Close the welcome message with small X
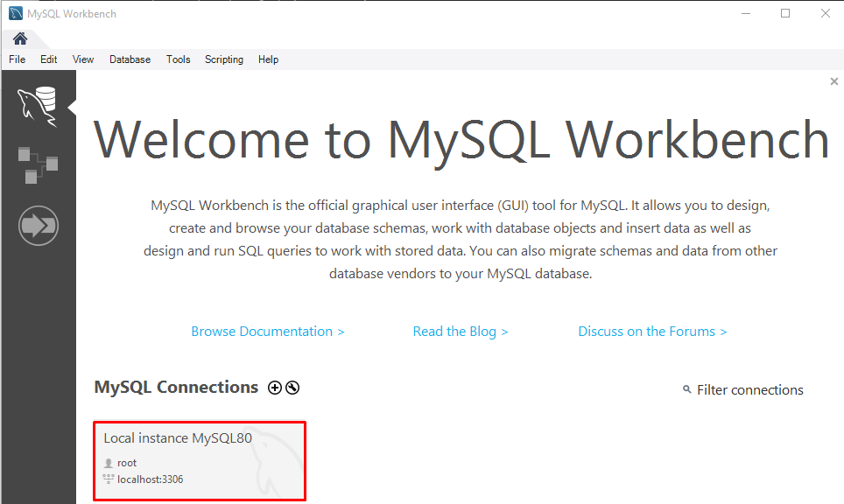This screenshot has width=844, height=504. [x=834, y=81]
